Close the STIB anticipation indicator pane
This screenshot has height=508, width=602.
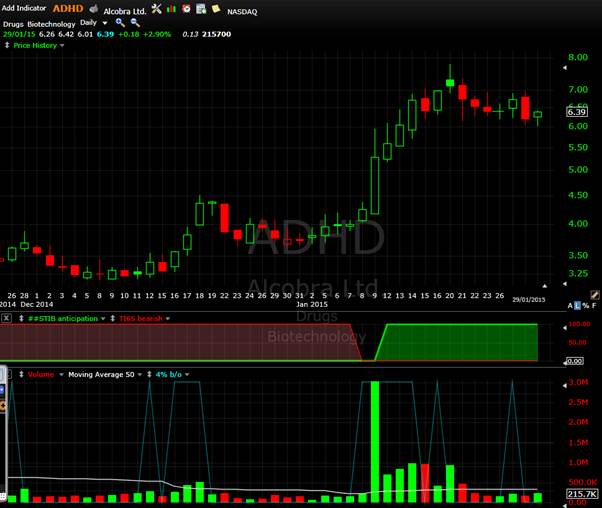tap(7, 318)
